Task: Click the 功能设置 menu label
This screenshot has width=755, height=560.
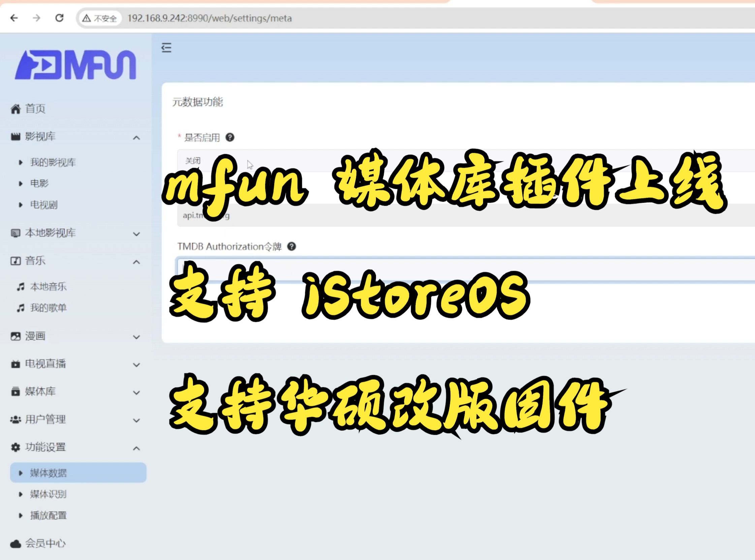Action: point(45,448)
